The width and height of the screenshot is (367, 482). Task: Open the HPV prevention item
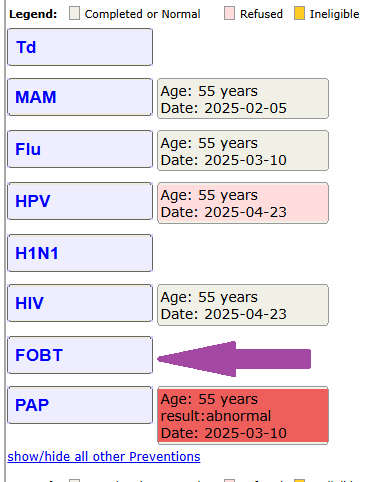(80, 201)
